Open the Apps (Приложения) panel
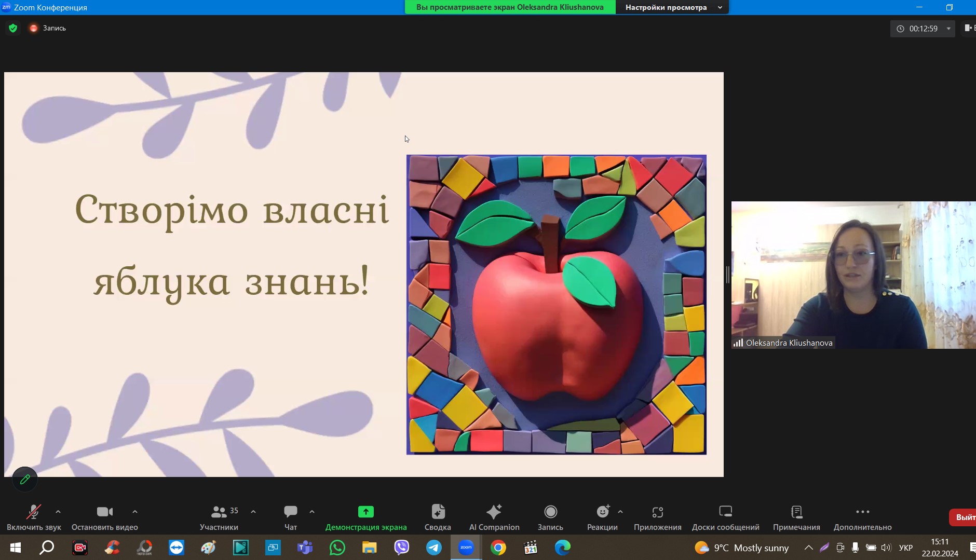Image resolution: width=976 pixels, height=560 pixels. tap(657, 512)
